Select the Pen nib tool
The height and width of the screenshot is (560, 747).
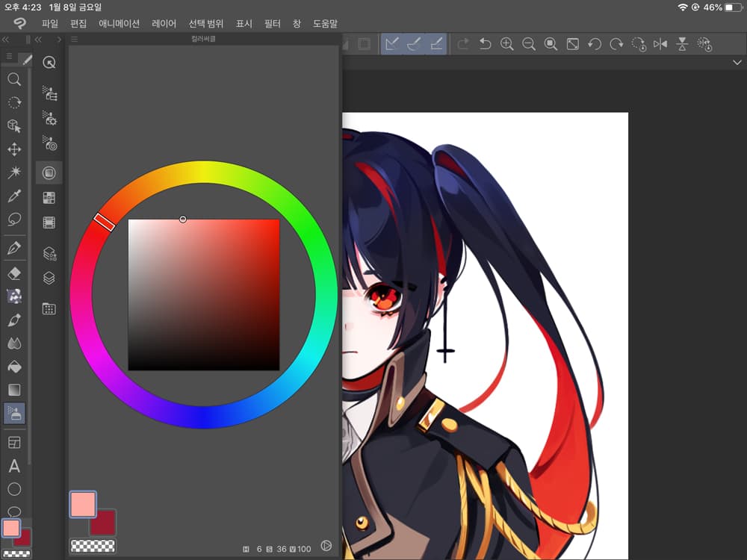click(x=14, y=248)
